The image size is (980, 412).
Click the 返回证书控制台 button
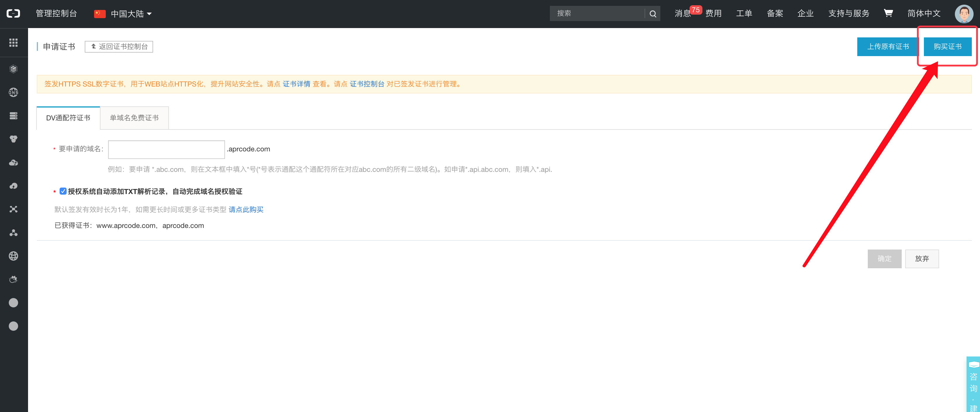point(119,46)
